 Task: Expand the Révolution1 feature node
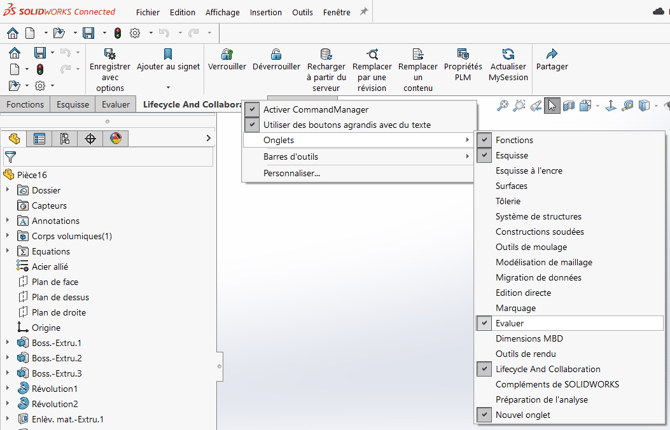[x=7, y=388]
